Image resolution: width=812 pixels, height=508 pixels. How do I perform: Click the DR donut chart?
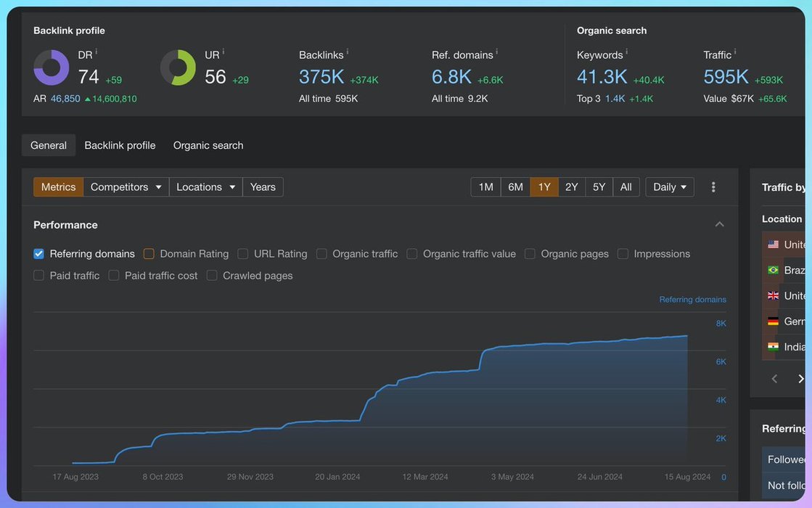(x=52, y=68)
